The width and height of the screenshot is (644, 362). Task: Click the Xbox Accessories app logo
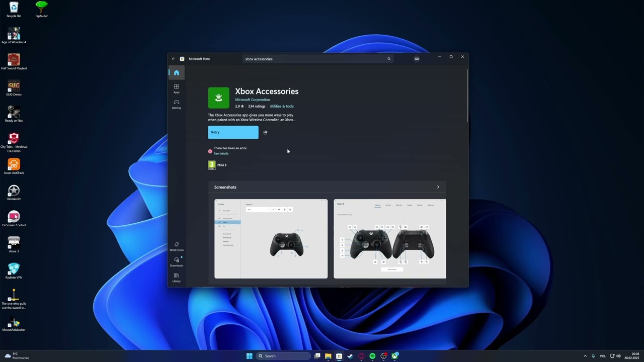coord(218,98)
